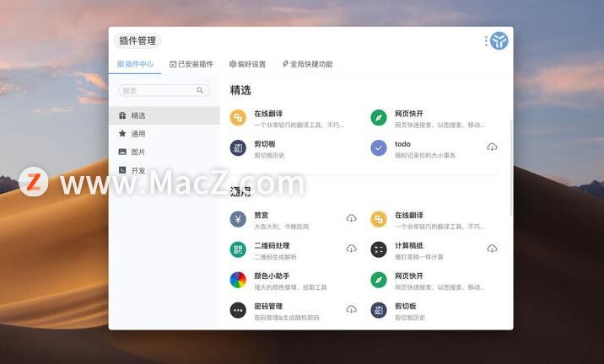This screenshot has width=604, height=364.
Task: Click the uTools logo avatar
Action: tap(499, 40)
